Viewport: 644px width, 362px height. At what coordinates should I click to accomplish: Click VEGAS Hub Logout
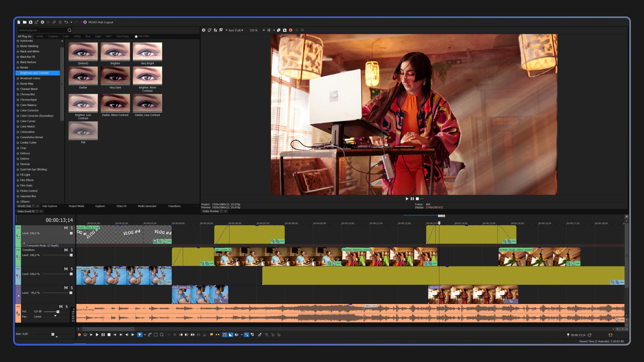coord(101,22)
